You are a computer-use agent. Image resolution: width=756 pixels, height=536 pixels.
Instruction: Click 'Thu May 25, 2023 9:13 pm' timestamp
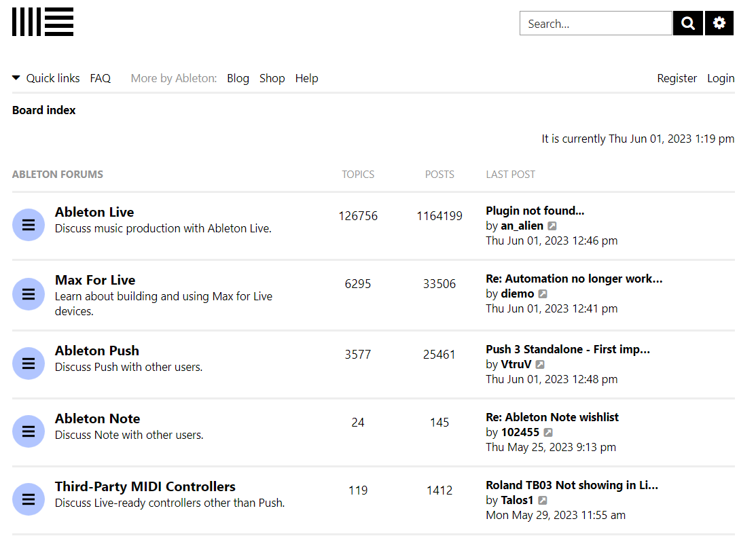click(x=551, y=448)
